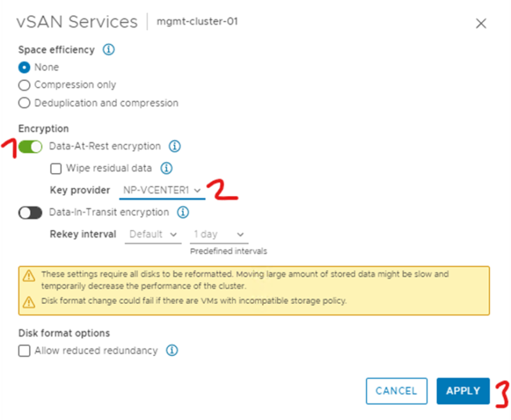Click the Data-At-Rest encryption info icon

[x=174, y=146]
